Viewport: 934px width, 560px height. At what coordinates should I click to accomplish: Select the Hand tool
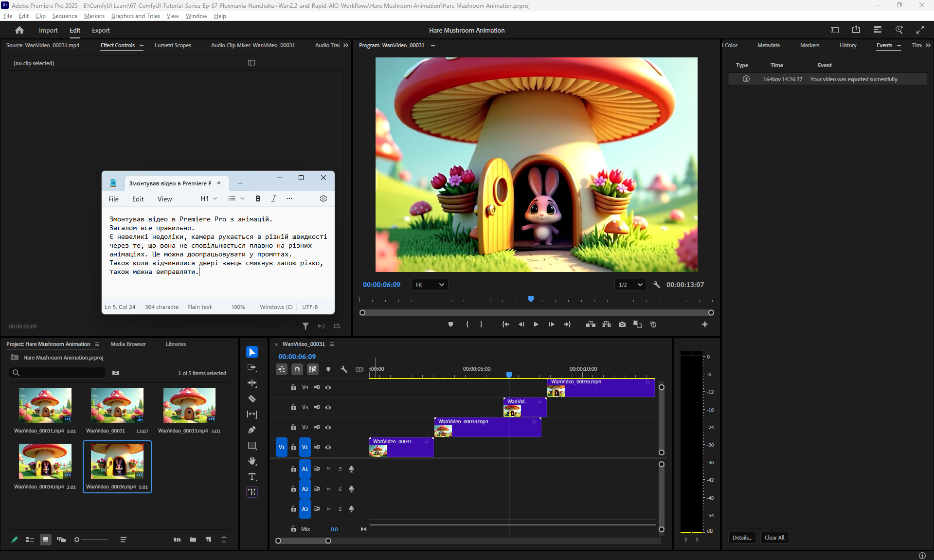coord(252,461)
